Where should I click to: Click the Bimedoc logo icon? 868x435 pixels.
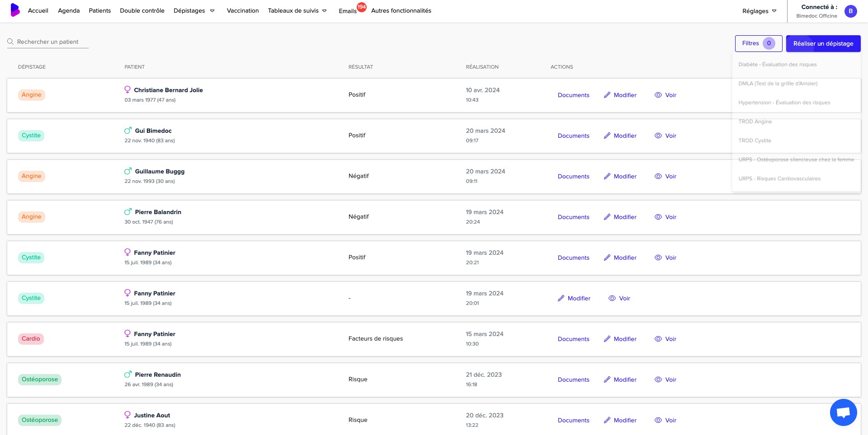tap(15, 10)
